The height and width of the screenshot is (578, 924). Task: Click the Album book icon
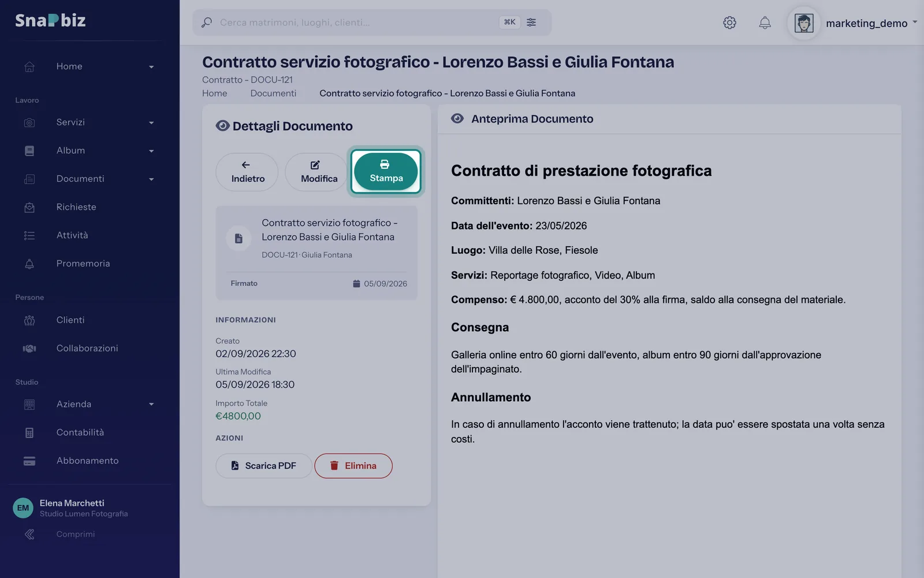click(29, 151)
